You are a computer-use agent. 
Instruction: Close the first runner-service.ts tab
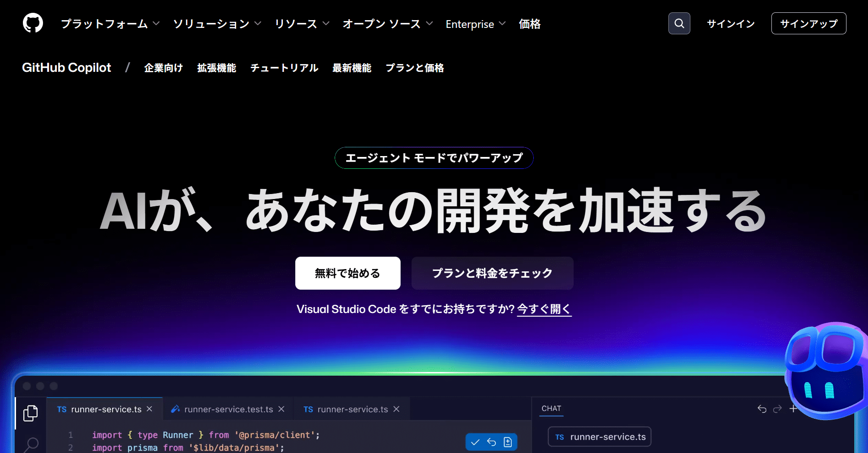pyautogui.click(x=149, y=409)
